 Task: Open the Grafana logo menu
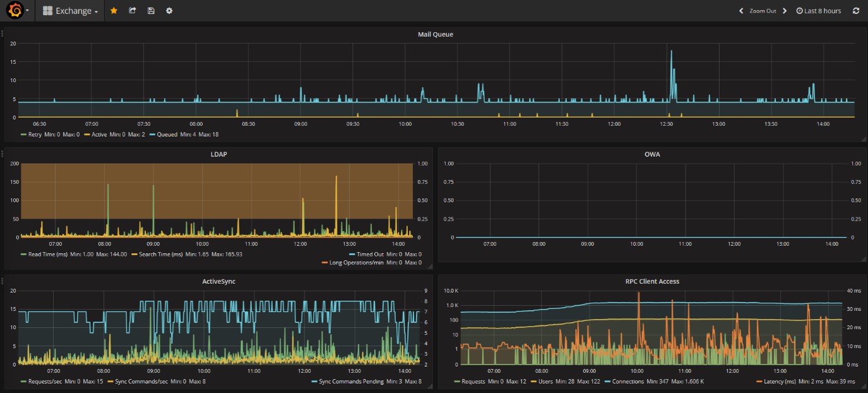[x=18, y=11]
